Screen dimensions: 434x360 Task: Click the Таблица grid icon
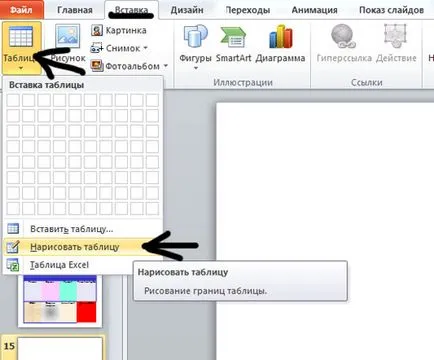click(x=21, y=37)
